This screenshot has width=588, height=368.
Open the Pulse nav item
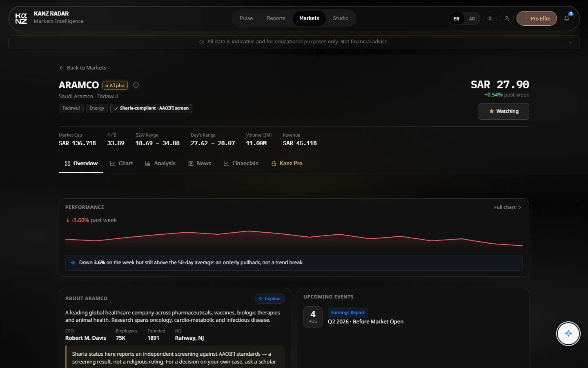pyautogui.click(x=246, y=18)
